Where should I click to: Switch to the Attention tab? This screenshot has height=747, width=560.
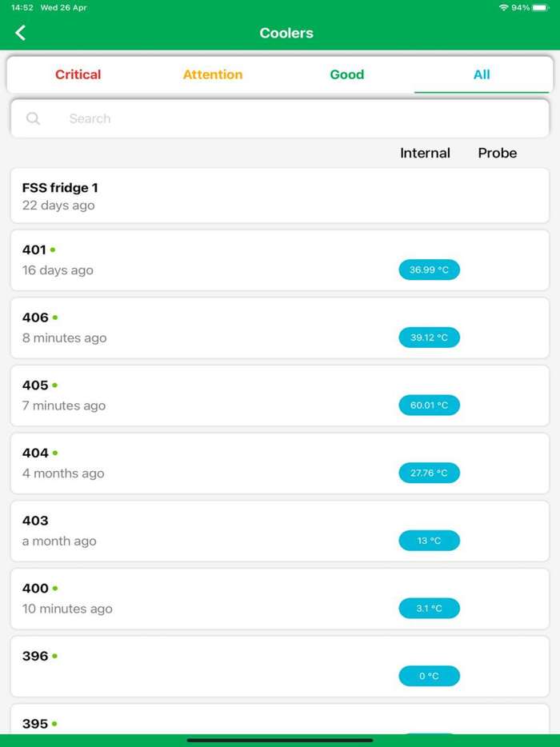[x=213, y=74]
